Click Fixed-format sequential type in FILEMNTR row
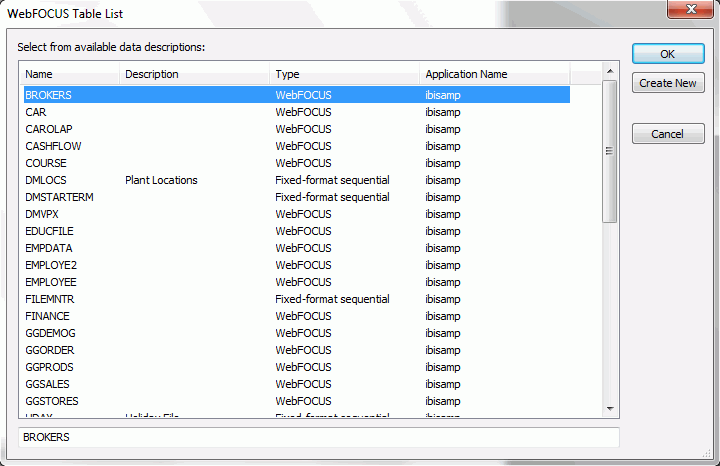 (332, 299)
